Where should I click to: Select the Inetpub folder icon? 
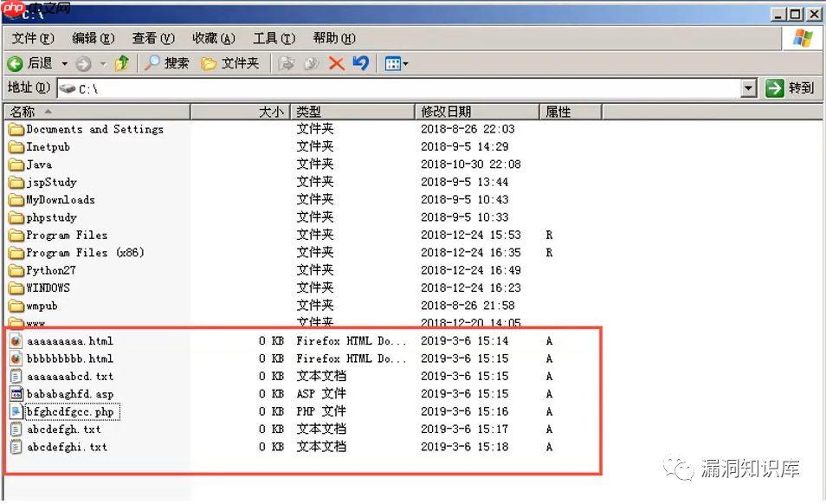(16, 147)
